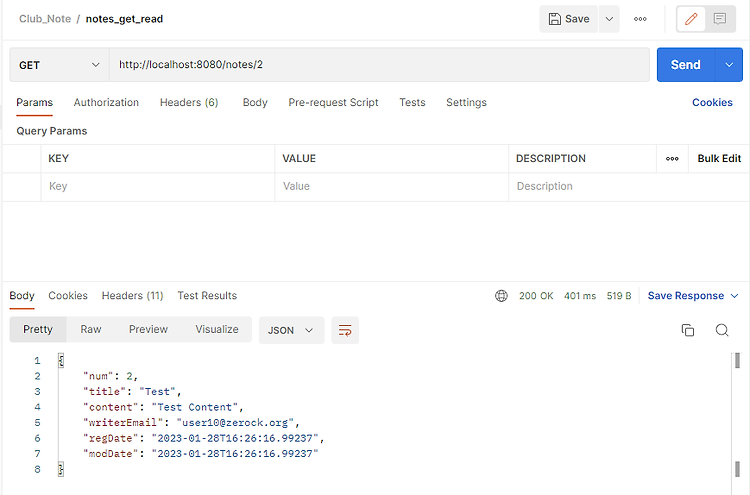Click the 200 OK status text

click(536, 296)
